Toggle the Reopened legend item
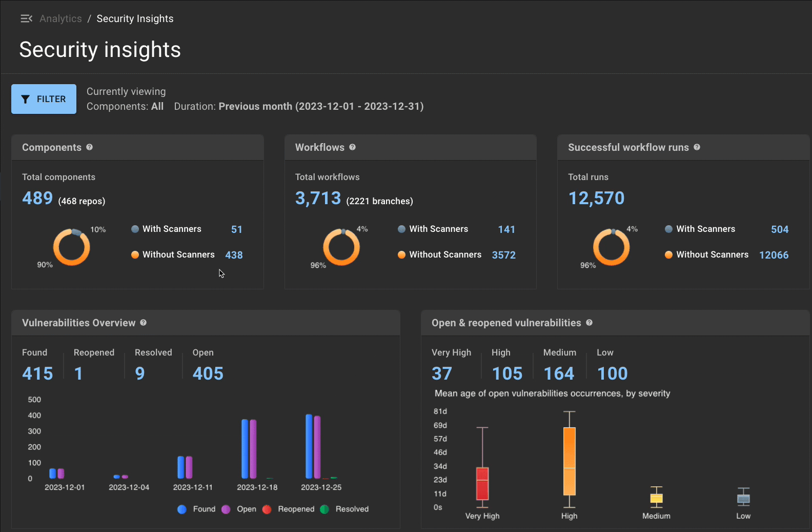This screenshot has width=812, height=532. (288, 509)
